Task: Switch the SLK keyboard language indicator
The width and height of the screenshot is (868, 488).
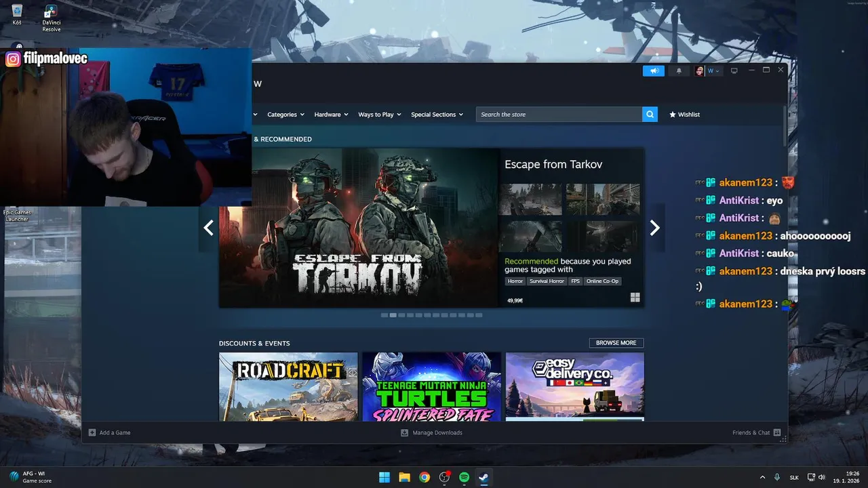Action: pyautogui.click(x=794, y=478)
